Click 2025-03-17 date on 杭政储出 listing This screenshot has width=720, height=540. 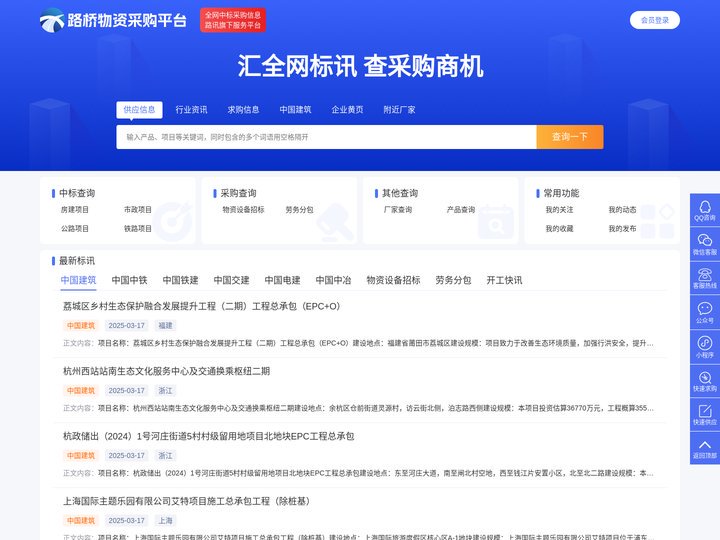tap(126, 456)
